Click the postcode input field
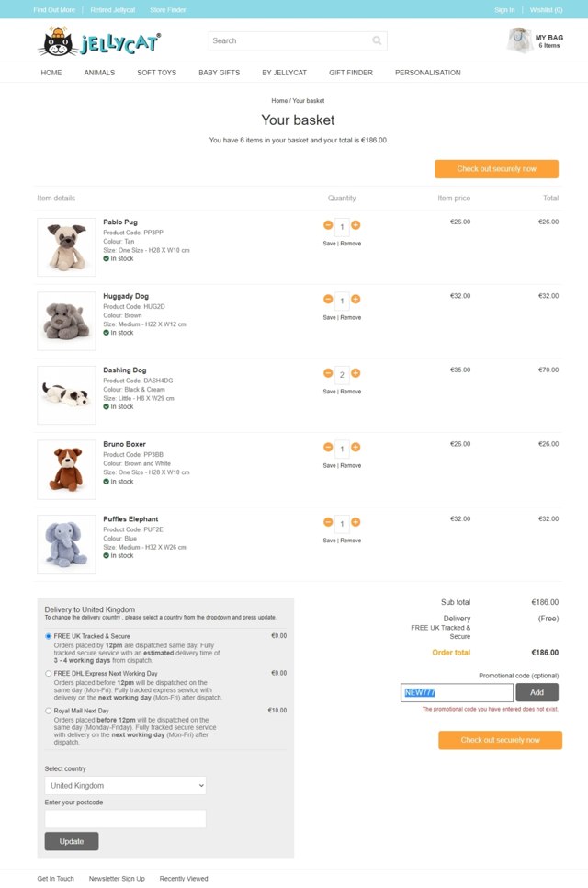The height and width of the screenshot is (888, 588). [125, 818]
